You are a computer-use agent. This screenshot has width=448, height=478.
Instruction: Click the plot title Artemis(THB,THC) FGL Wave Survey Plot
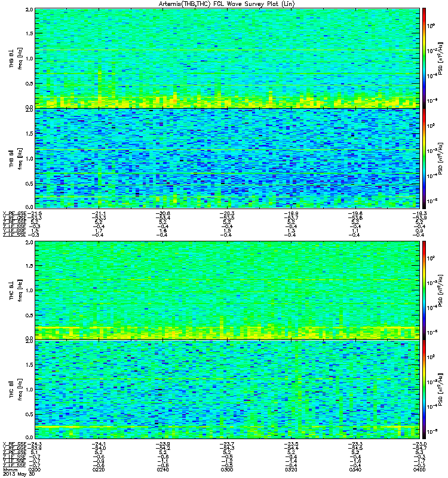coord(227,4)
